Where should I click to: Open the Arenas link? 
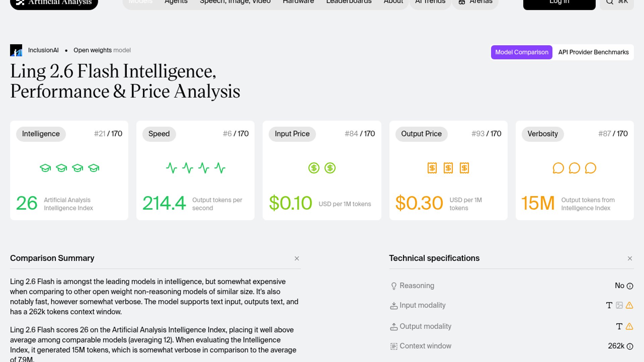tap(475, 3)
